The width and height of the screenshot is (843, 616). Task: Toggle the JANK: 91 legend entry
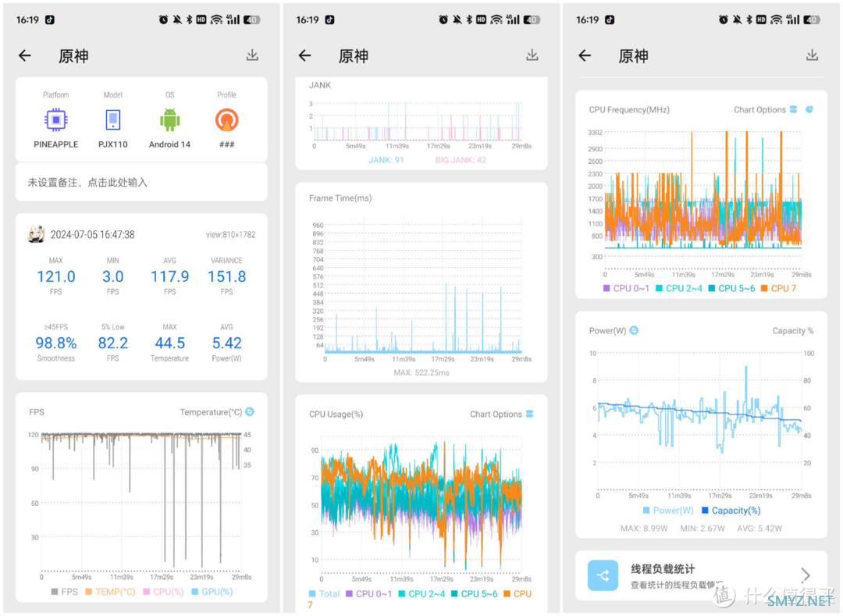386,160
